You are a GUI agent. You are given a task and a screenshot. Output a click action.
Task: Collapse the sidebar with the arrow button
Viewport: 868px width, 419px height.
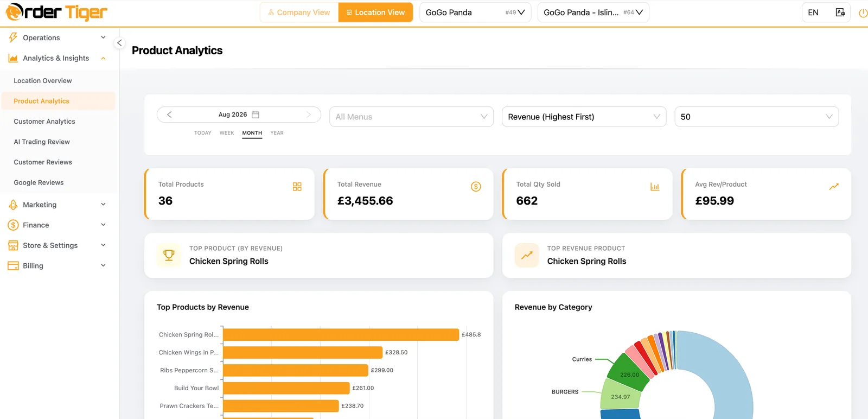click(x=119, y=43)
